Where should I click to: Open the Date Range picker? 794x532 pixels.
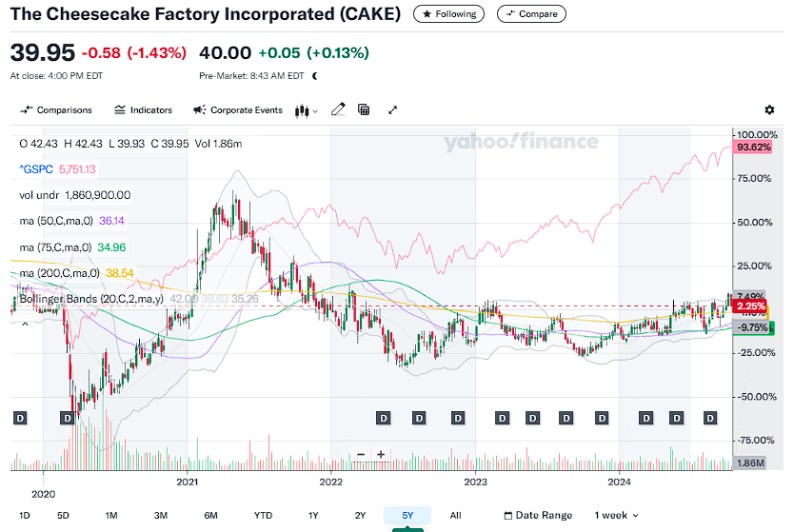pyautogui.click(x=539, y=515)
